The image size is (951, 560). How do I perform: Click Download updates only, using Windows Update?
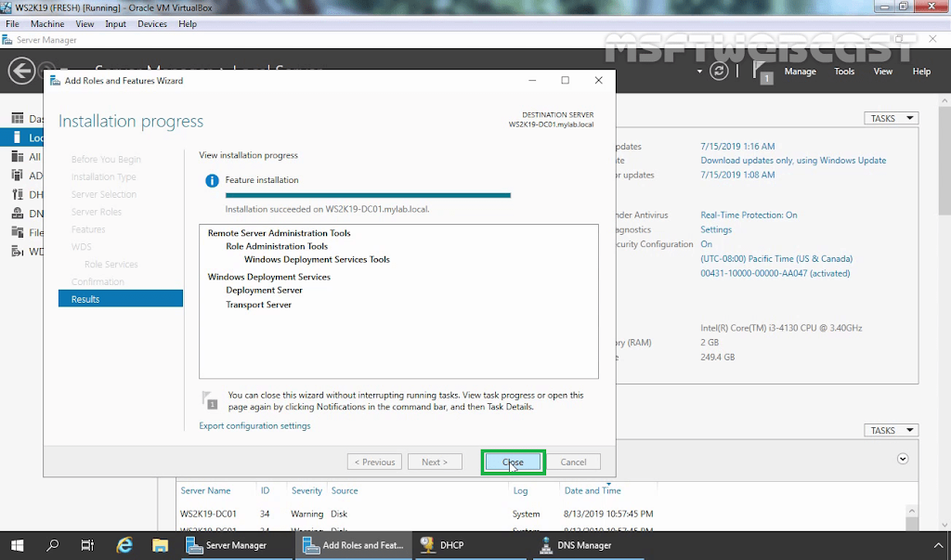pos(793,160)
